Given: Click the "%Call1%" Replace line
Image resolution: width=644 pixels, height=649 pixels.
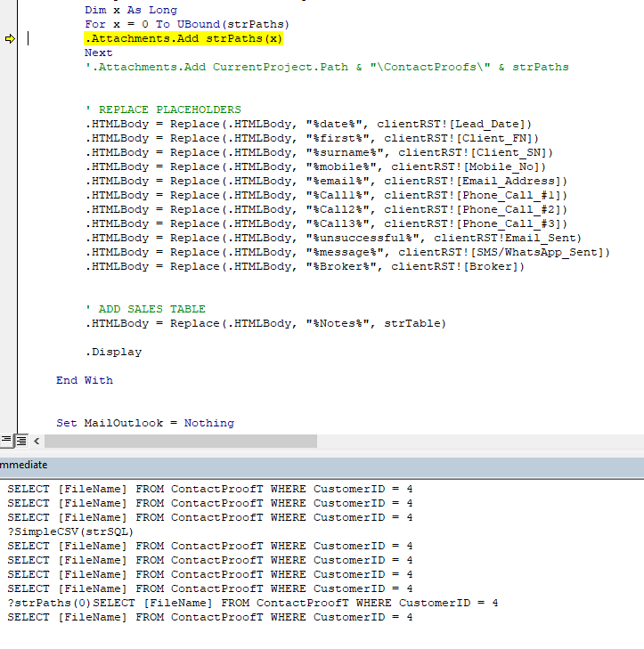Looking at the screenshot, I should click(x=326, y=195).
